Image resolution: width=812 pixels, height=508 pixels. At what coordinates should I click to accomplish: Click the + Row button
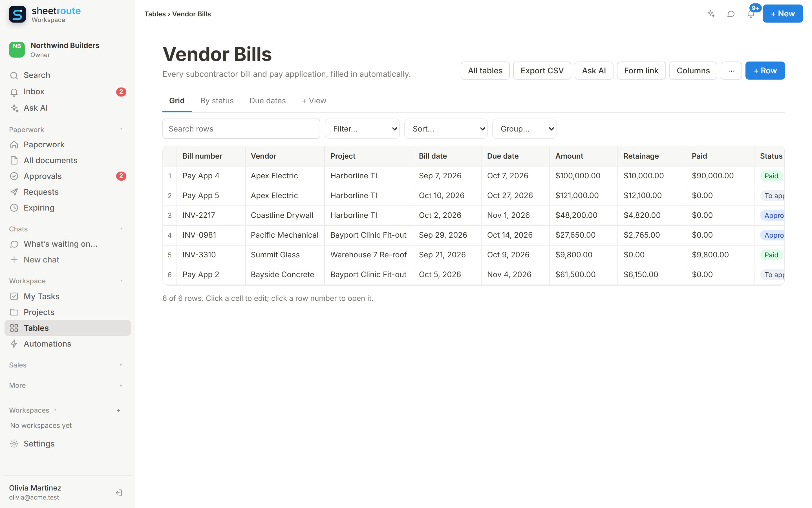765,71
